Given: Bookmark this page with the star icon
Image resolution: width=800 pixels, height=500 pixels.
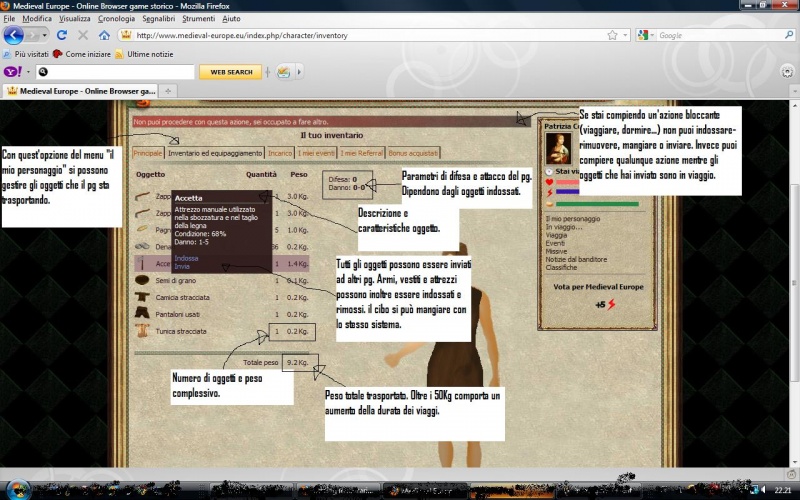Looking at the screenshot, I should [611, 35].
